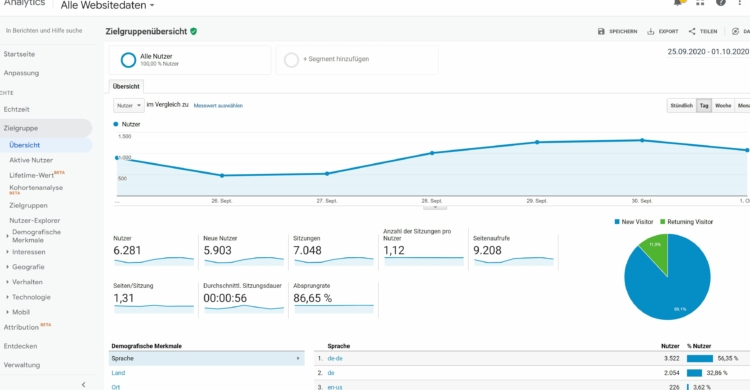Open the help question mark icon

point(720,3)
